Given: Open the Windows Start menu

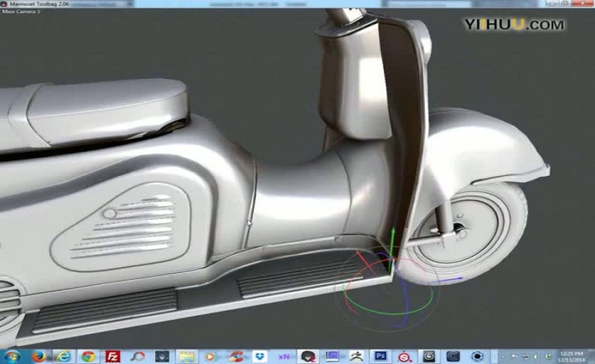Looking at the screenshot, I should [x=11, y=357].
